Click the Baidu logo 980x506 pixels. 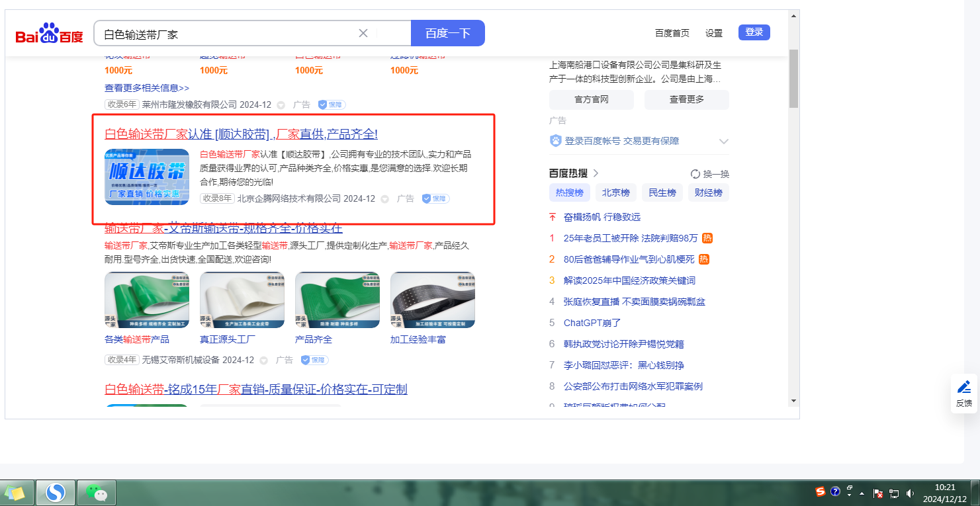(50, 33)
